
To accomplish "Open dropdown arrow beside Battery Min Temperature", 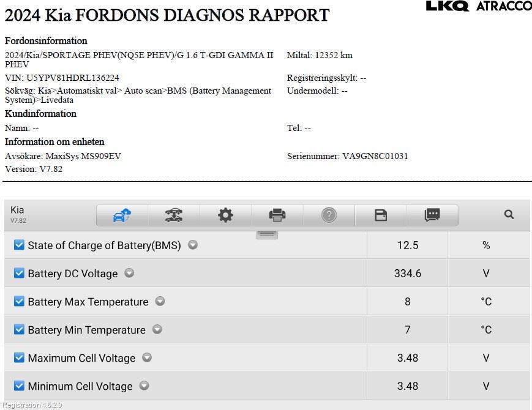I will (157, 329).
